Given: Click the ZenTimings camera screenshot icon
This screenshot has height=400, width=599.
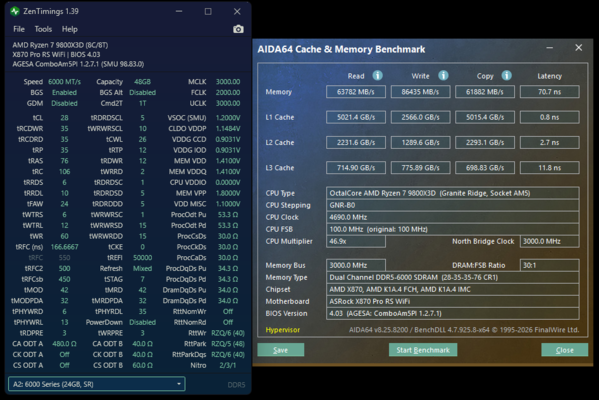Looking at the screenshot, I should [238, 29].
